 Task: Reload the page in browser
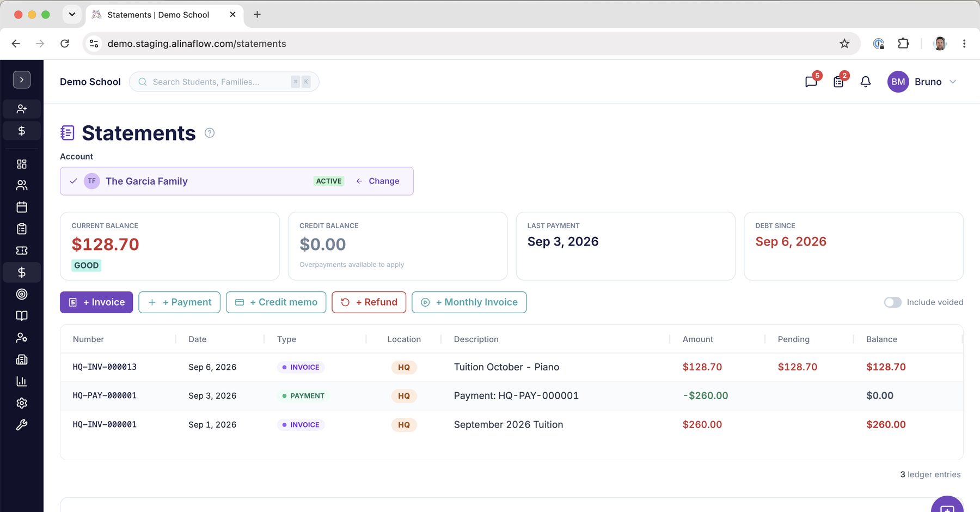[x=65, y=44]
